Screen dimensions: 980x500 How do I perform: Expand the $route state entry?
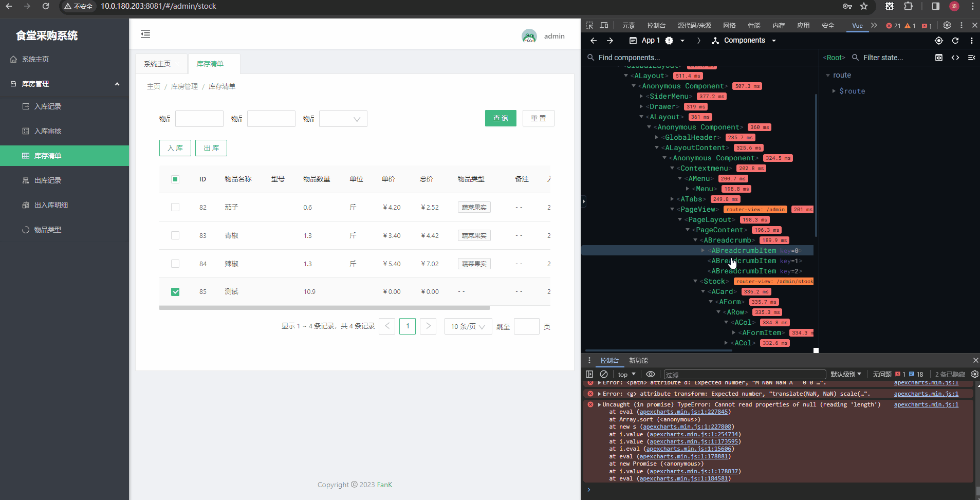[x=834, y=91]
